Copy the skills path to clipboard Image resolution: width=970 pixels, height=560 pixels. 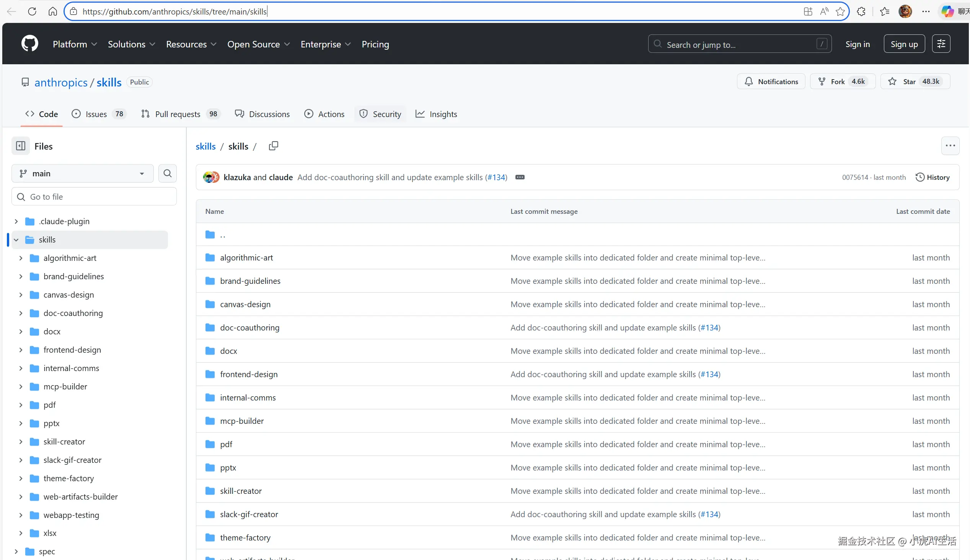coord(274,146)
